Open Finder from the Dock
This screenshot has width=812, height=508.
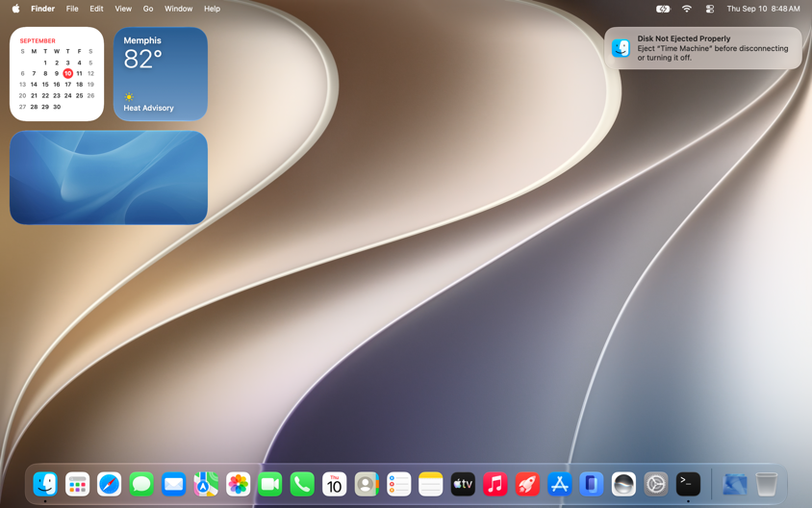pyautogui.click(x=45, y=484)
